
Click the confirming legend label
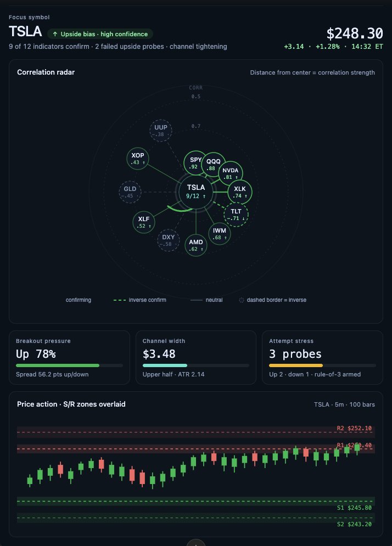[x=79, y=300]
